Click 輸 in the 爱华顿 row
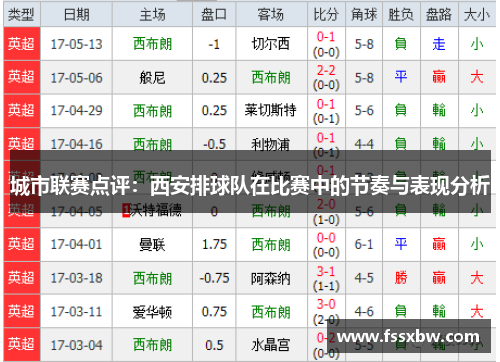 coord(439,312)
